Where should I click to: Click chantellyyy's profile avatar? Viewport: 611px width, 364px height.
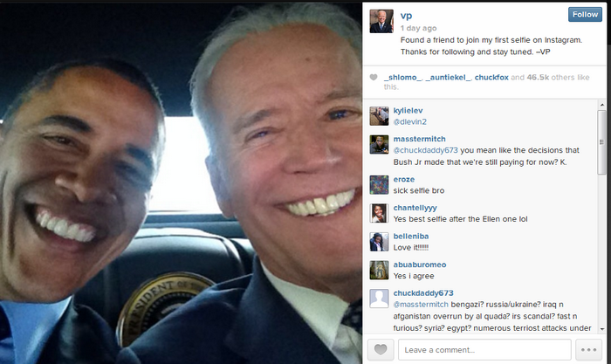[379, 214]
